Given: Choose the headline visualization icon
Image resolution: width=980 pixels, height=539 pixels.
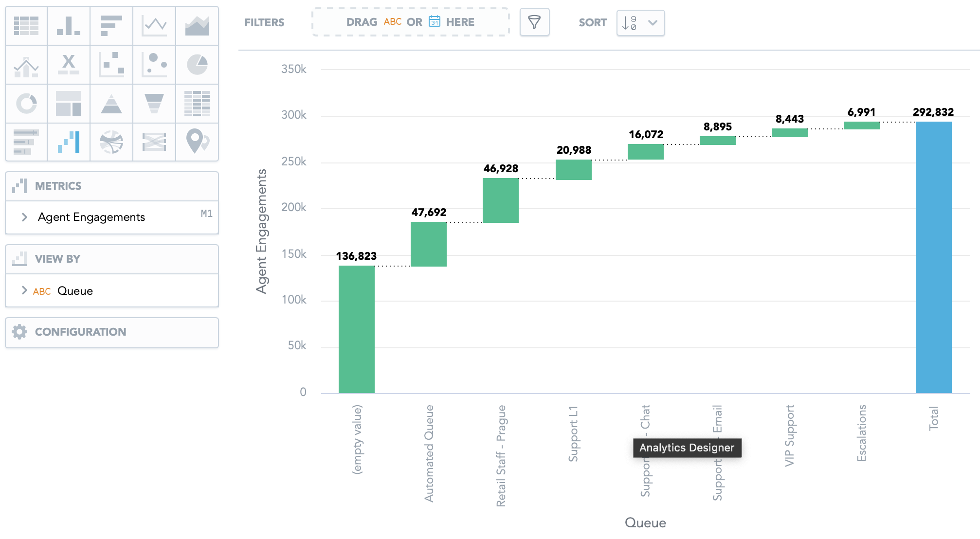Looking at the screenshot, I should pyautogui.click(x=69, y=65).
